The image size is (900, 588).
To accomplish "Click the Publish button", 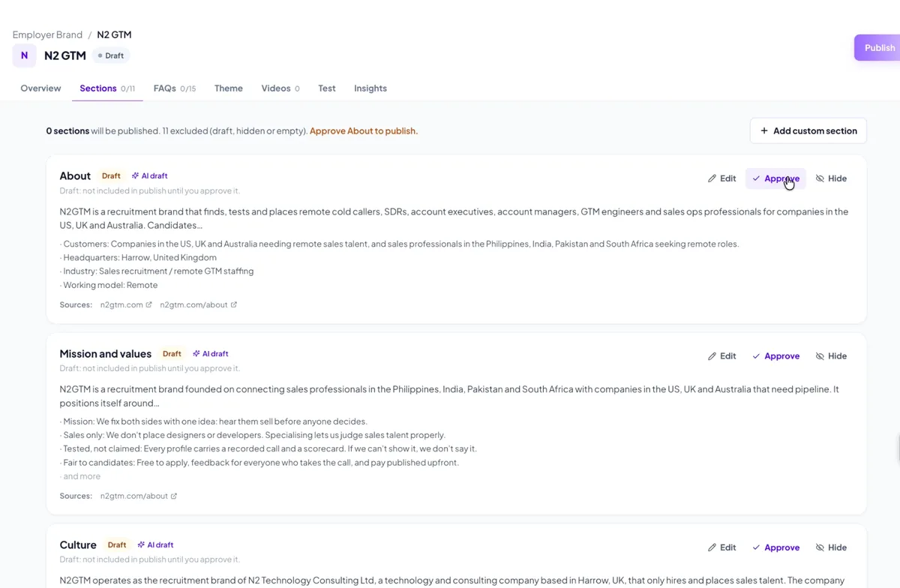I will point(877,47).
